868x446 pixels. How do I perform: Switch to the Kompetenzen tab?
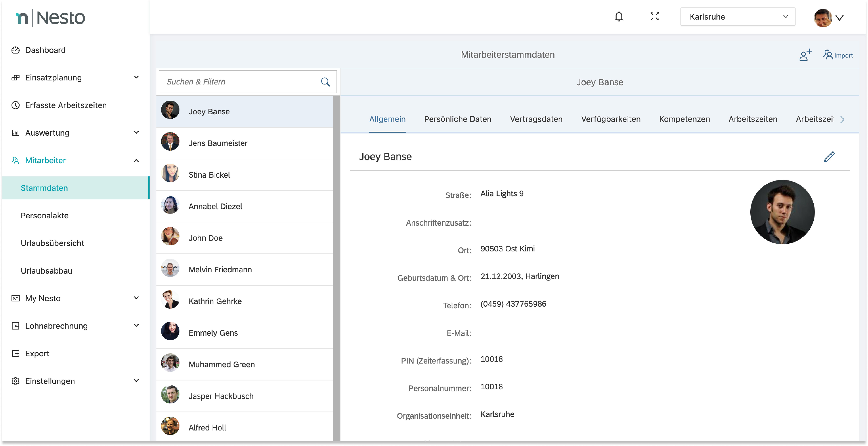point(684,119)
